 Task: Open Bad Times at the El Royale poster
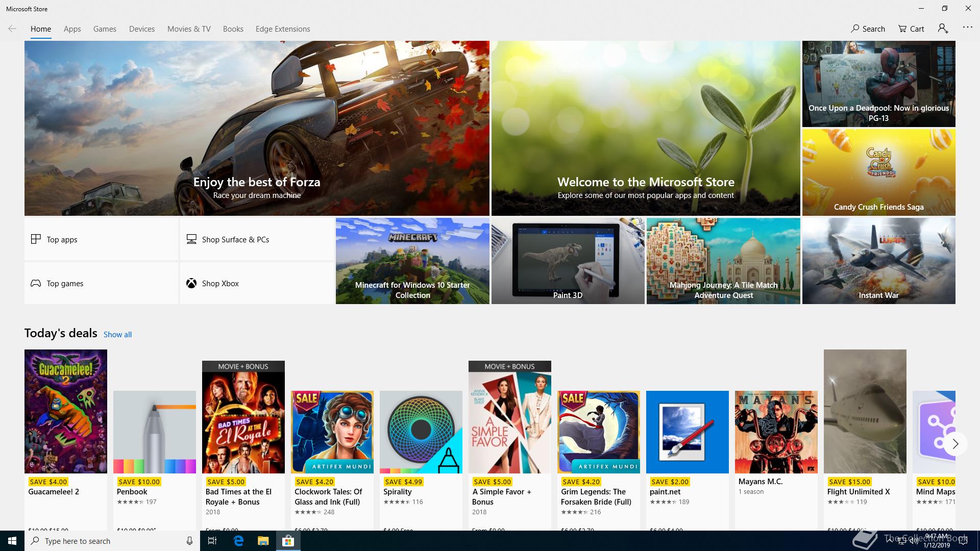pos(243,417)
